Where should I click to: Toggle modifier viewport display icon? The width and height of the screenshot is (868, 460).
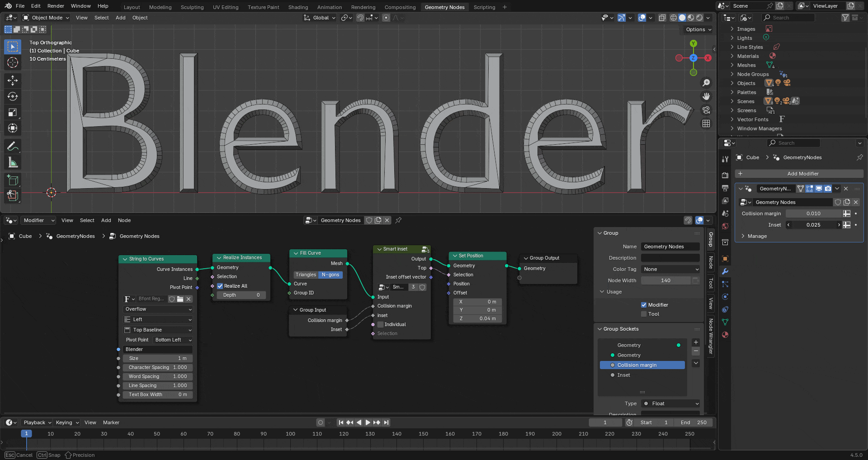(x=819, y=189)
